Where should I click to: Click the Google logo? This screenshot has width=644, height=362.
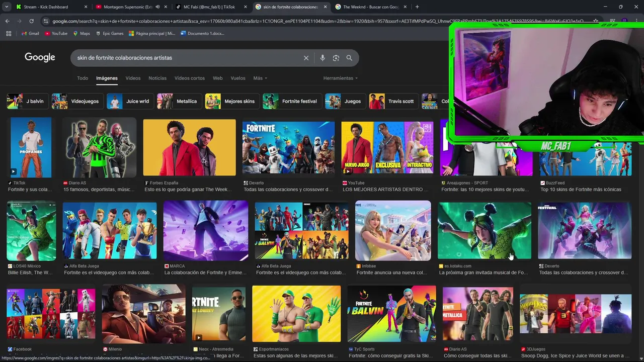pyautogui.click(x=40, y=57)
